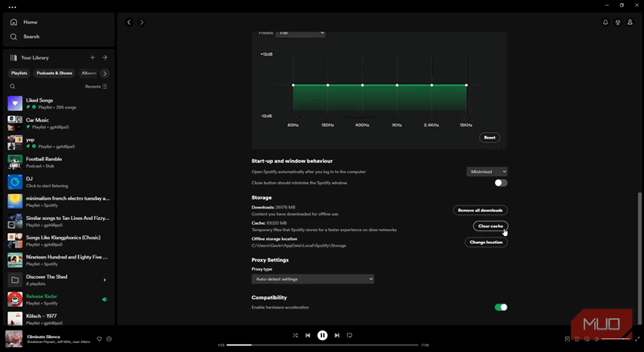Open the Liked Songs playlist
The image size is (644, 352).
tap(59, 103)
